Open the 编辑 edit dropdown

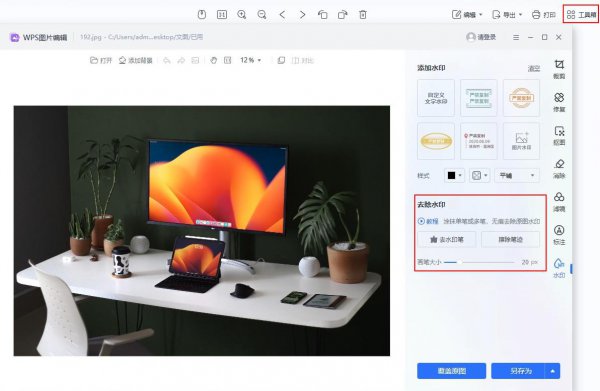467,15
